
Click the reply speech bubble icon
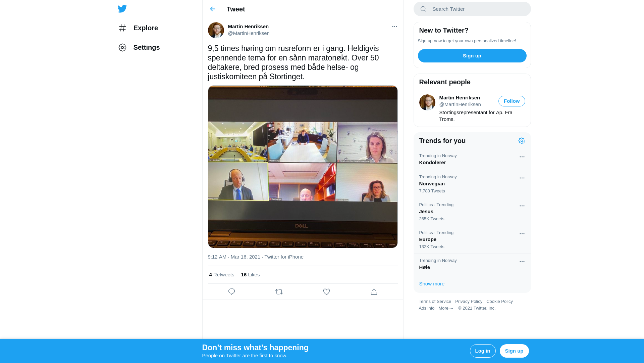(231, 292)
